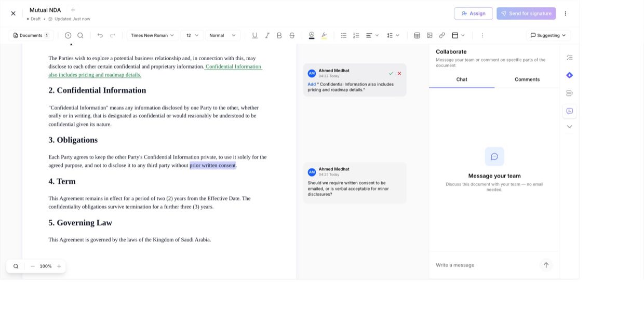Click the 100% zoom level
This screenshot has height=310, width=644.
click(x=46, y=266)
